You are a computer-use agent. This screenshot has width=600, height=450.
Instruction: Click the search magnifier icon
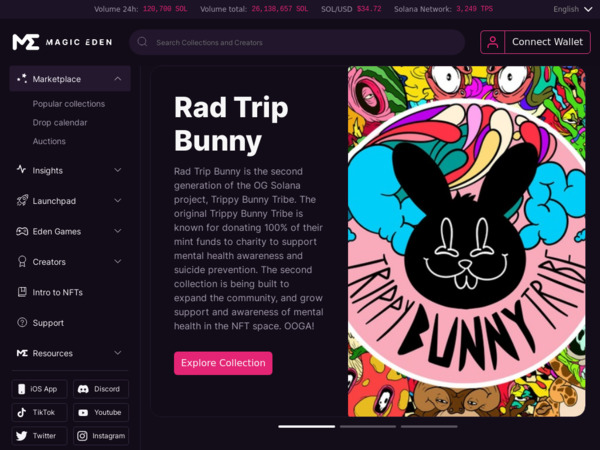(x=142, y=42)
